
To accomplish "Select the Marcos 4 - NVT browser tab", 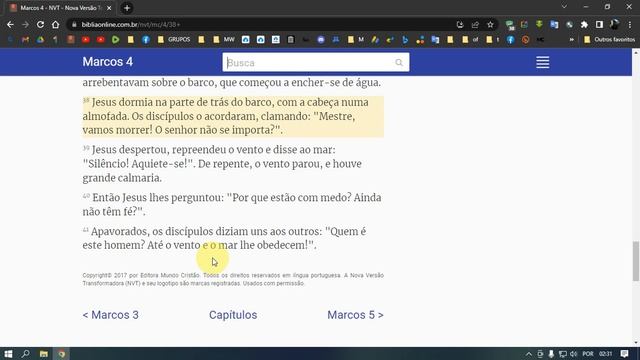I will click(x=60, y=8).
